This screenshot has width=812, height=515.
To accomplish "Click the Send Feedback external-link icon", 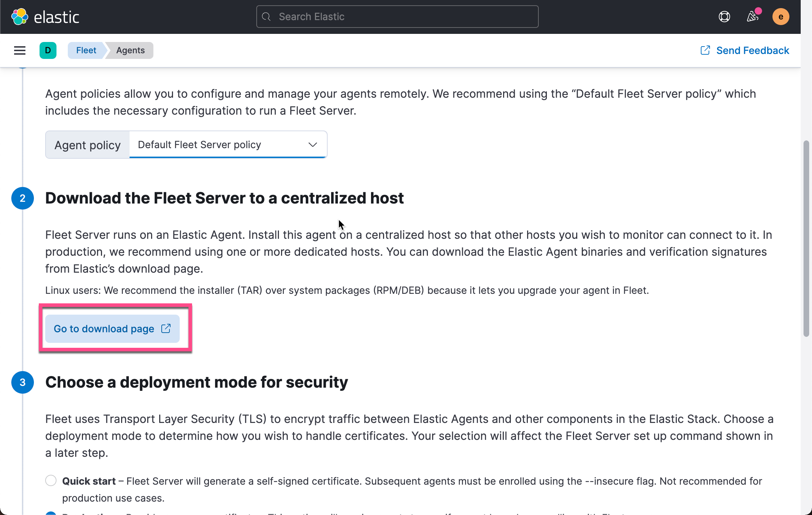I will [705, 50].
